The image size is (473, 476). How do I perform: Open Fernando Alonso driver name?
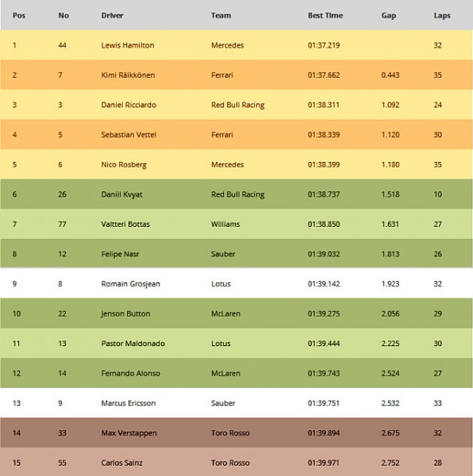coord(130,374)
